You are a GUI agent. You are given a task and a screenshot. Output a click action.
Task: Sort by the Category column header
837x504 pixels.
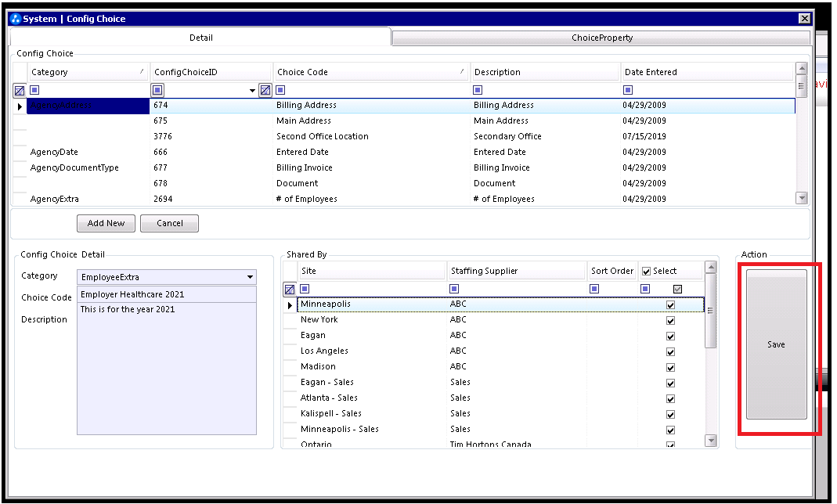click(88, 72)
